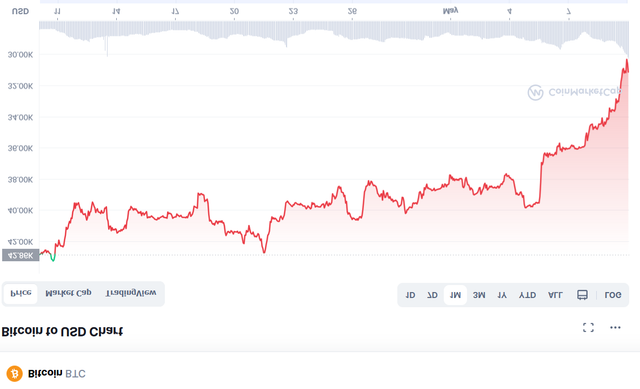The image size is (640, 389).
Task: Click the Bitcoin to USD Chart heading
Action: [62, 331]
